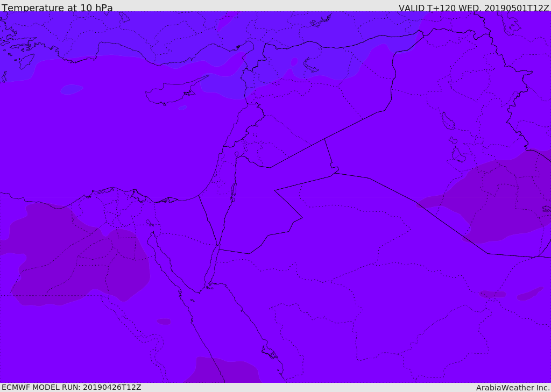Click the "Temperature at 10 hPa" title

pos(57,8)
